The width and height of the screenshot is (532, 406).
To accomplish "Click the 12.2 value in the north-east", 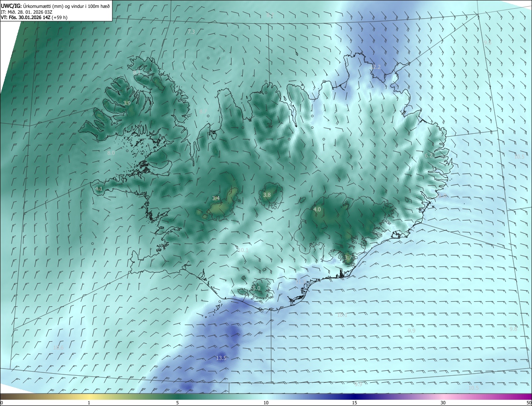I will 376,67.
